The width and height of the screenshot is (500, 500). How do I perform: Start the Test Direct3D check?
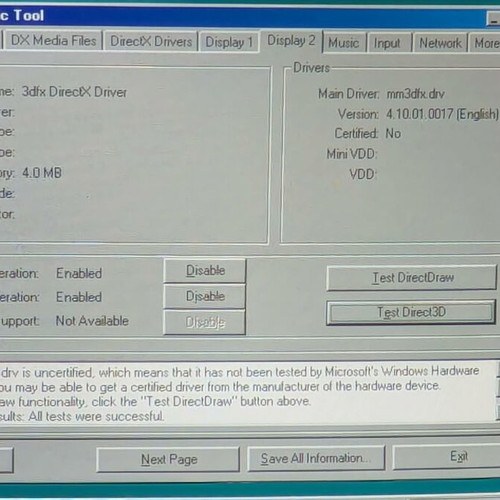(x=411, y=312)
